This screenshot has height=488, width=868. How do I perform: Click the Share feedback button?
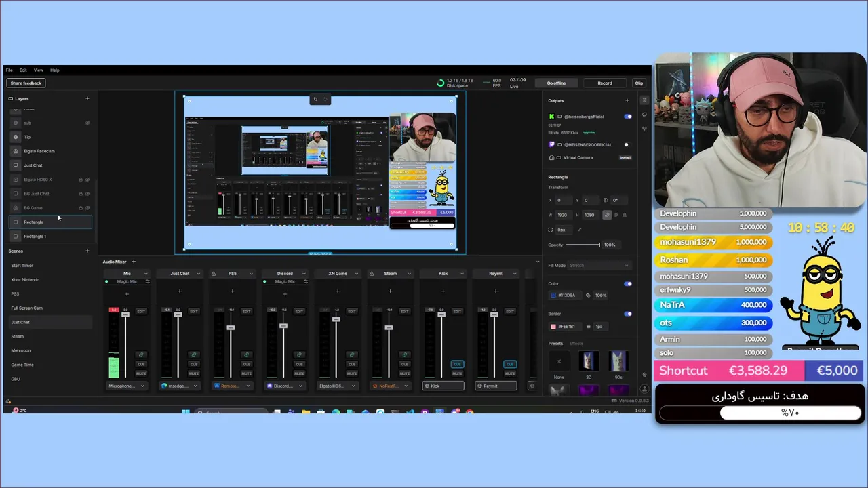pos(26,83)
